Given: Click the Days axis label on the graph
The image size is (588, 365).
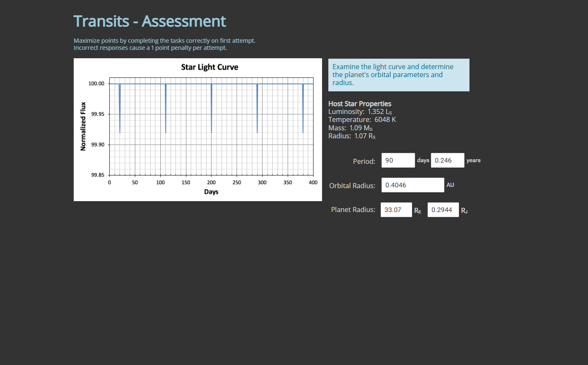Looking at the screenshot, I should tap(211, 192).
